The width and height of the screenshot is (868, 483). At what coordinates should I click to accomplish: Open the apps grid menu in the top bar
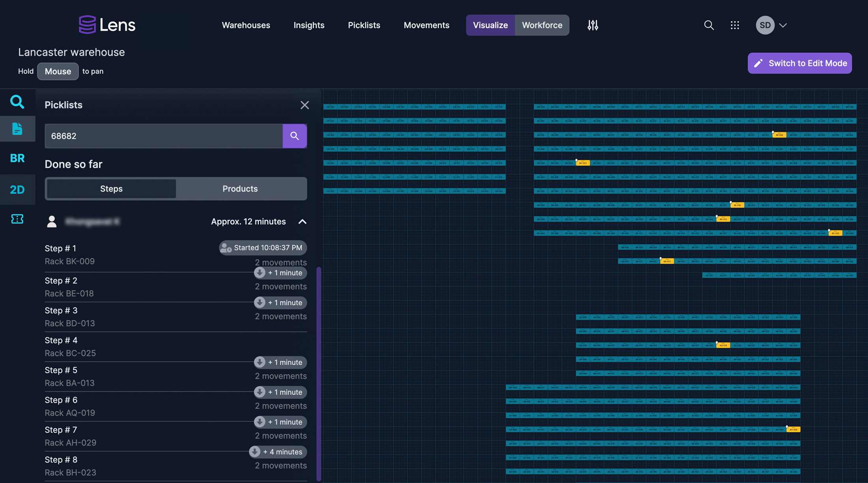735,25
